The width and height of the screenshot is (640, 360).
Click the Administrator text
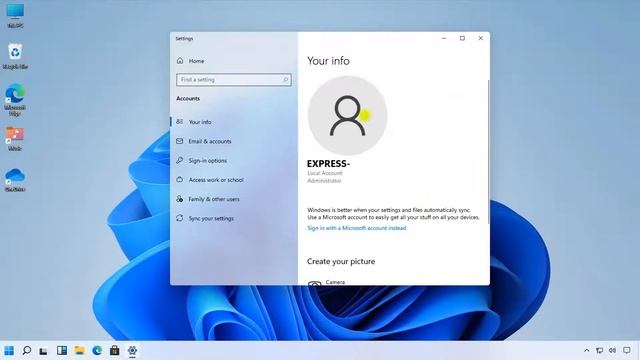[324, 180]
